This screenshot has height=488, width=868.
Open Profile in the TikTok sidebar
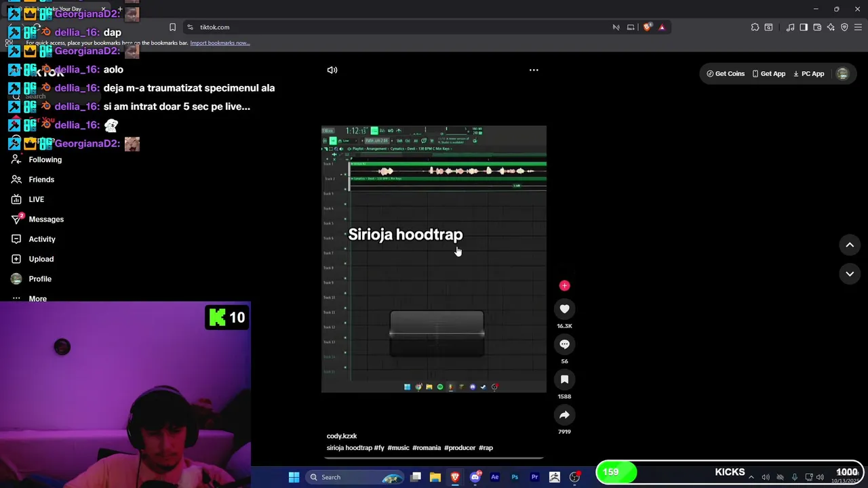tap(31, 279)
